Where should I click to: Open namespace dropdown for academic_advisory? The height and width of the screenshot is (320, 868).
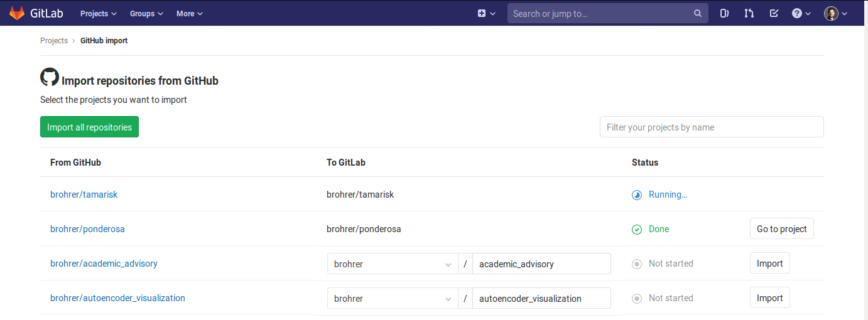click(393, 264)
